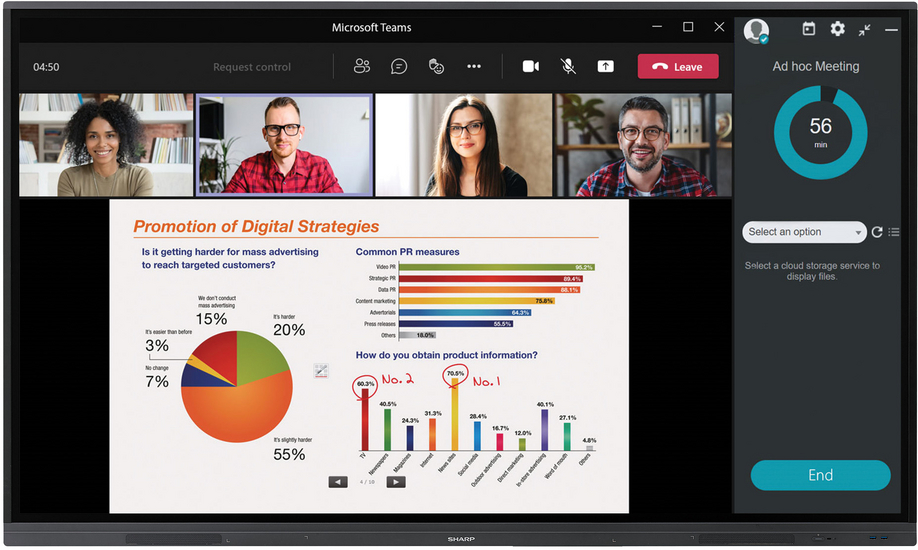
Task: Toggle the camera on or off
Action: coord(531,67)
